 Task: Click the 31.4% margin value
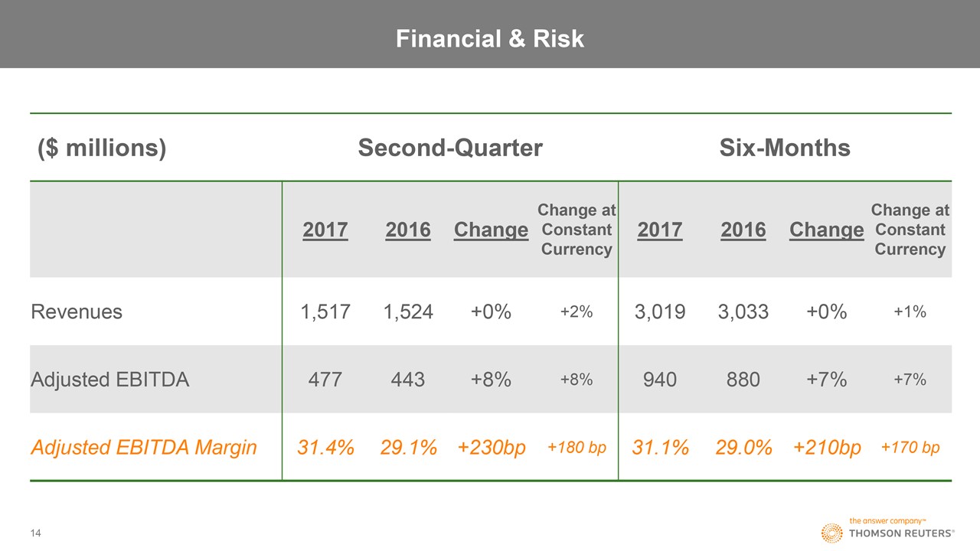coord(325,447)
